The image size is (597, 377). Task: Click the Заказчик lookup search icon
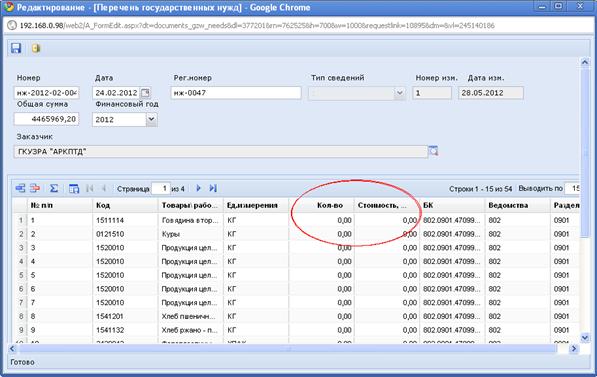pos(433,151)
